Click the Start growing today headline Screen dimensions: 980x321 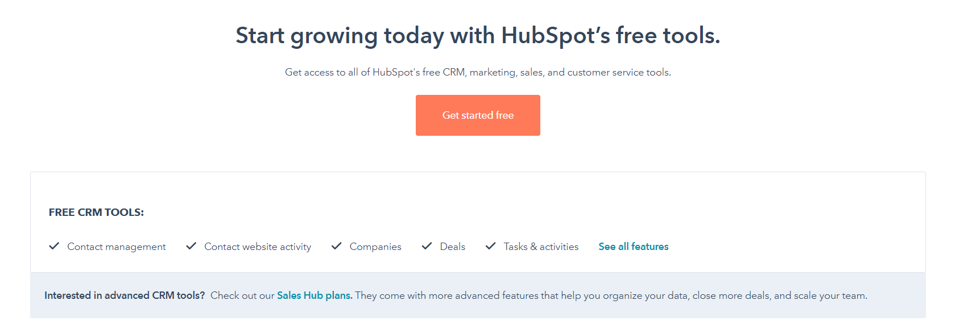point(478,35)
